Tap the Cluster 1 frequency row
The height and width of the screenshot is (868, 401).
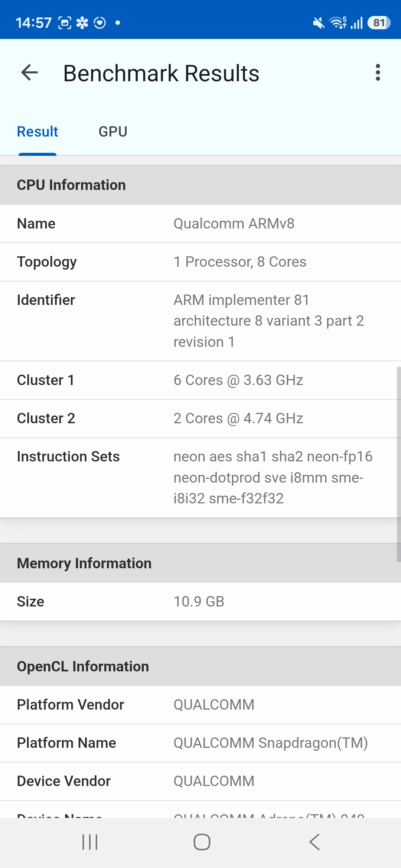pos(200,380)
